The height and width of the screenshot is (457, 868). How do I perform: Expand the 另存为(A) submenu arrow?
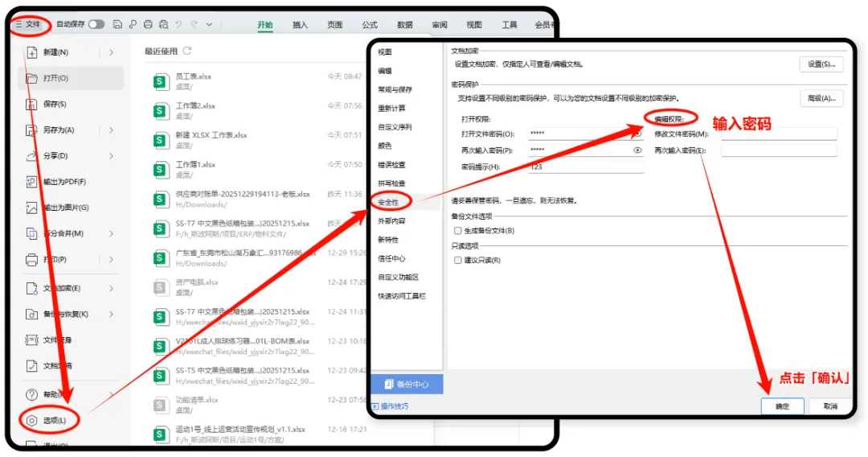111,130
